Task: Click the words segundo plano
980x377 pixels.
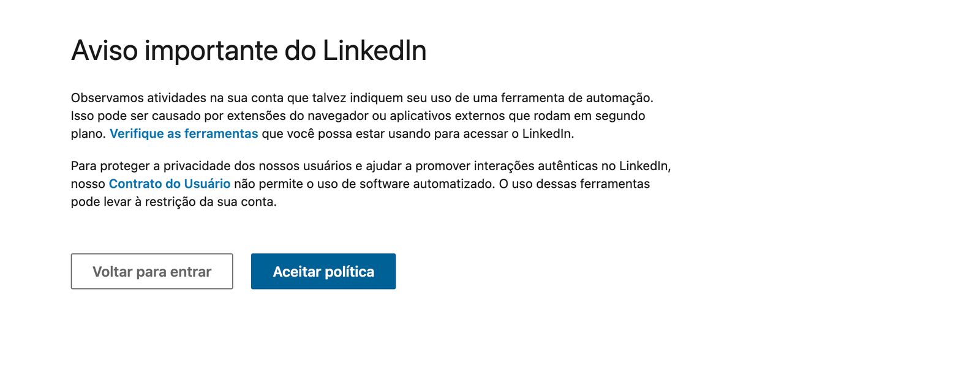Action: [x=620, y=116]
